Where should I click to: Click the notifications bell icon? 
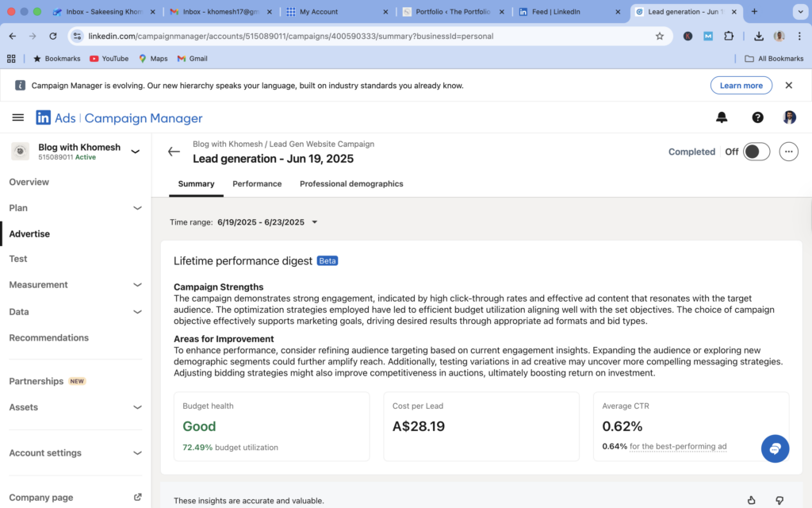(x=722, y=117)
